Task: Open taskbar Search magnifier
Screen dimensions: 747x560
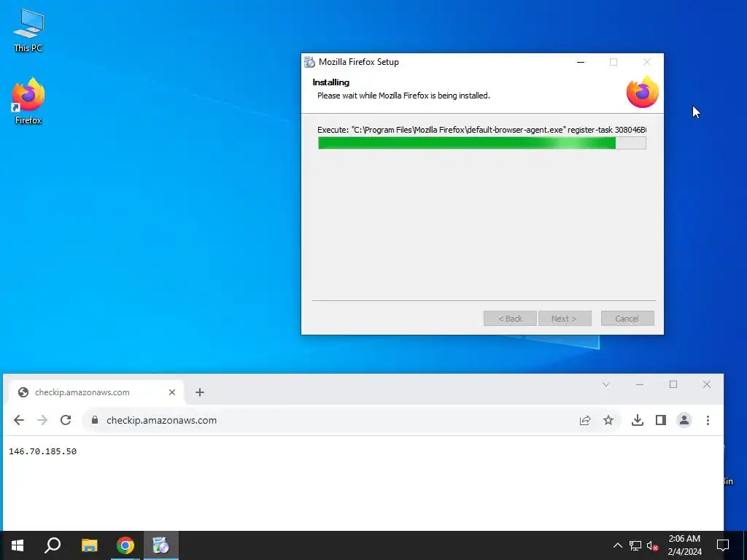Action: tap(53, 545)
